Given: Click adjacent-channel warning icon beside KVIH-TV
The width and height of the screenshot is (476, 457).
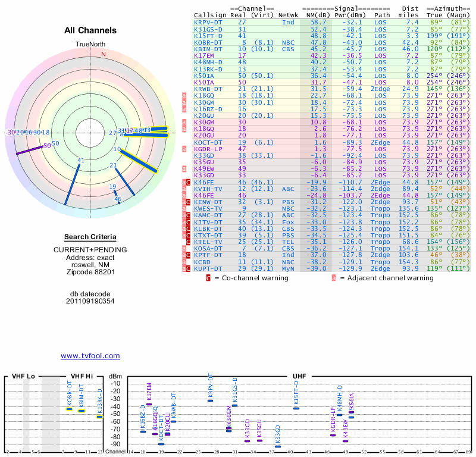Looking at the screenshot, I should pyautogui.click(x=184, y=189).
